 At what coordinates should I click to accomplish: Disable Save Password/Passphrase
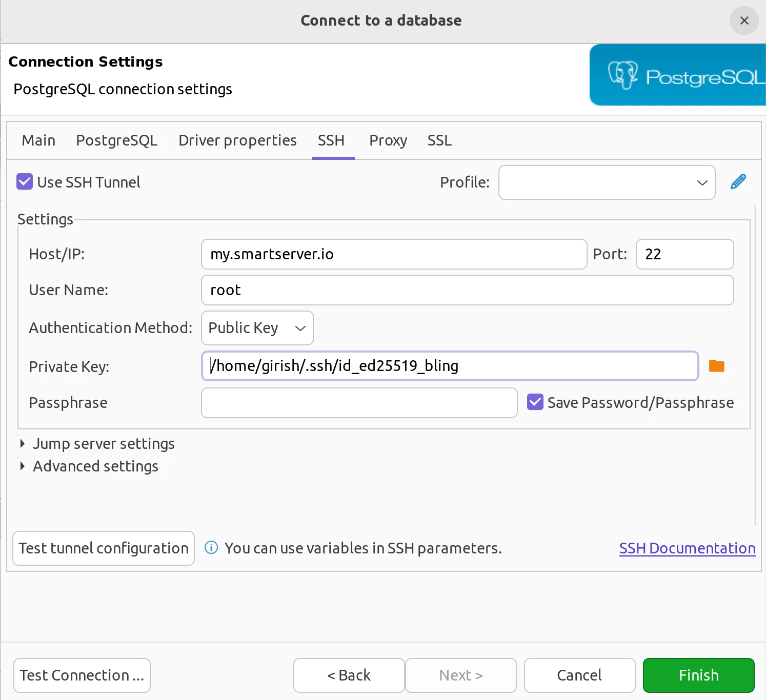[x=535, y=402]
